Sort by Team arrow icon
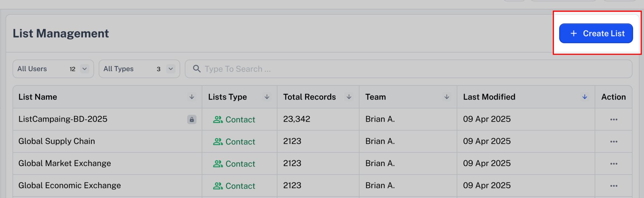Image resolution: width=644 pixels, height=198 pixels. (x=447, y=97)
